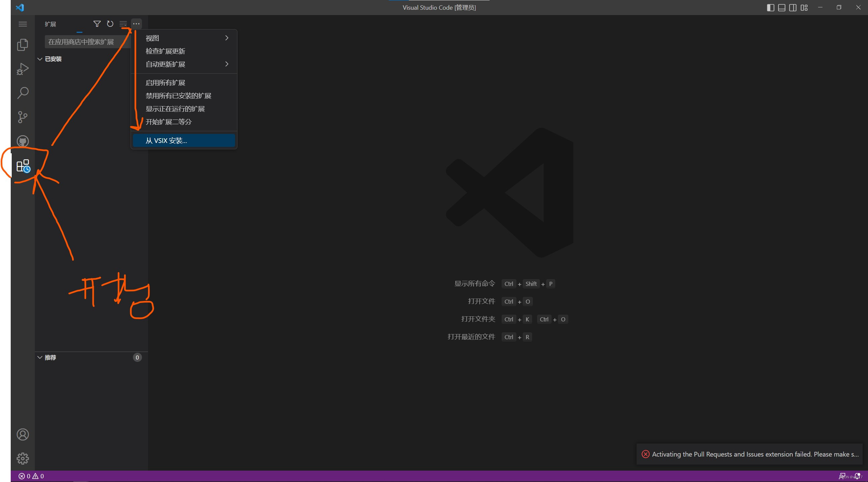Select 显示正在运行的扩展 entry
868x482 pixels.
(x=184, y=109)
